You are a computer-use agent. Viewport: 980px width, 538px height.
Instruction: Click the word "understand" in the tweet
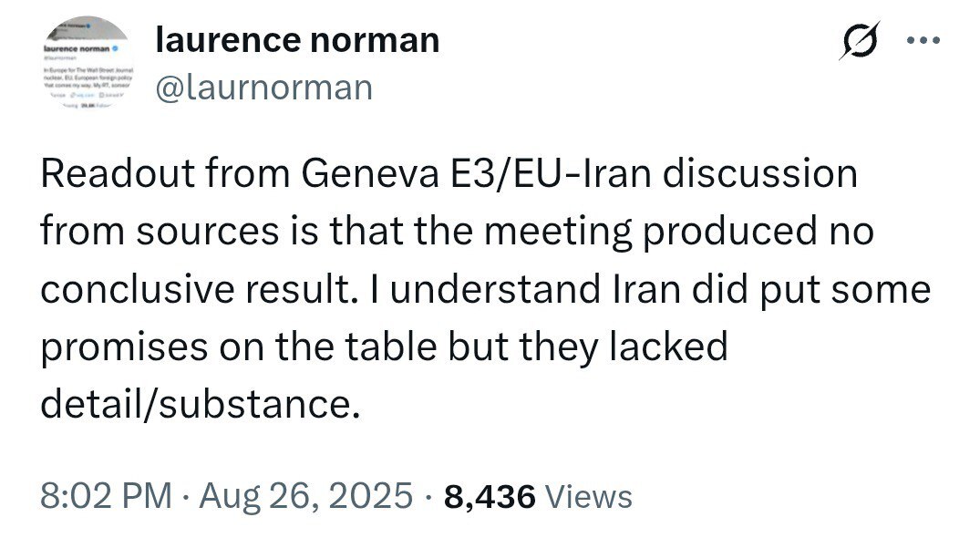click(480, 289)
